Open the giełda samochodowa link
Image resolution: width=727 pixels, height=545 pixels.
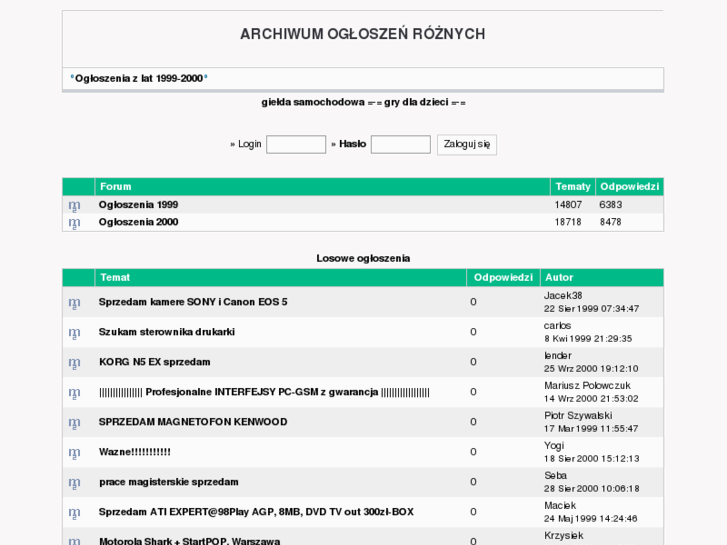click(313, 102)
